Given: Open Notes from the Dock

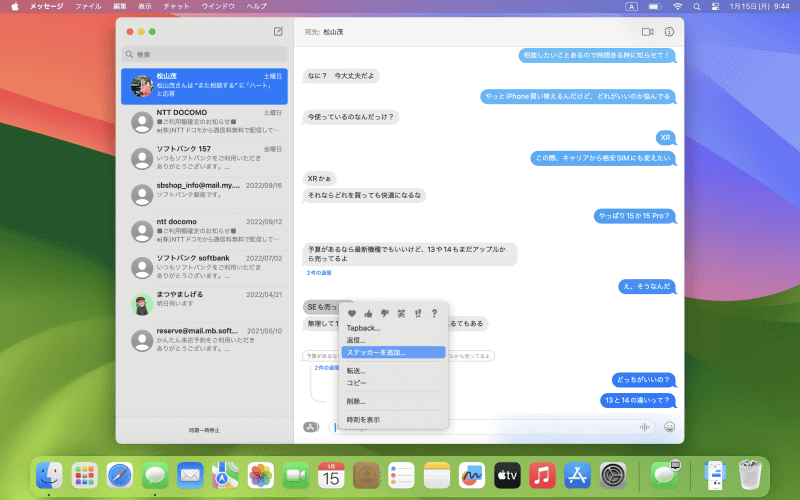Looking at the screenshot, I should (437, 475).
